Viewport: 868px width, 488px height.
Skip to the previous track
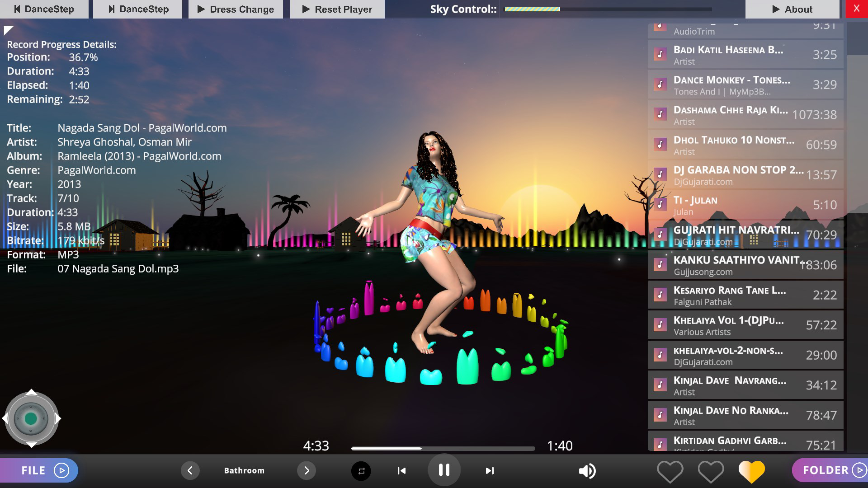401,471
